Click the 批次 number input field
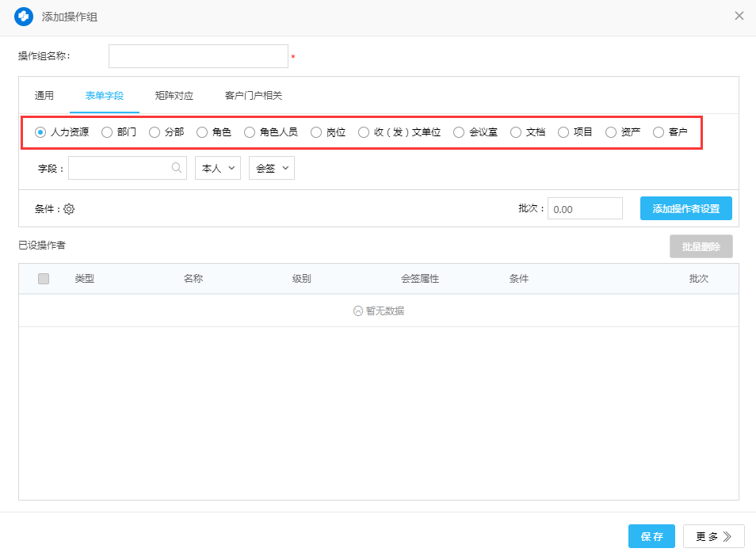 click(585, 209)
